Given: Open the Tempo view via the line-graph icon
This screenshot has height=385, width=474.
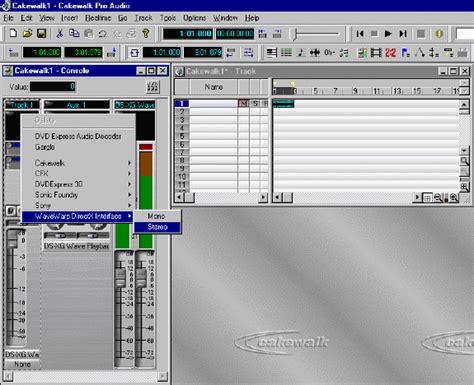Looking at the screenshot, I should 419,53.
